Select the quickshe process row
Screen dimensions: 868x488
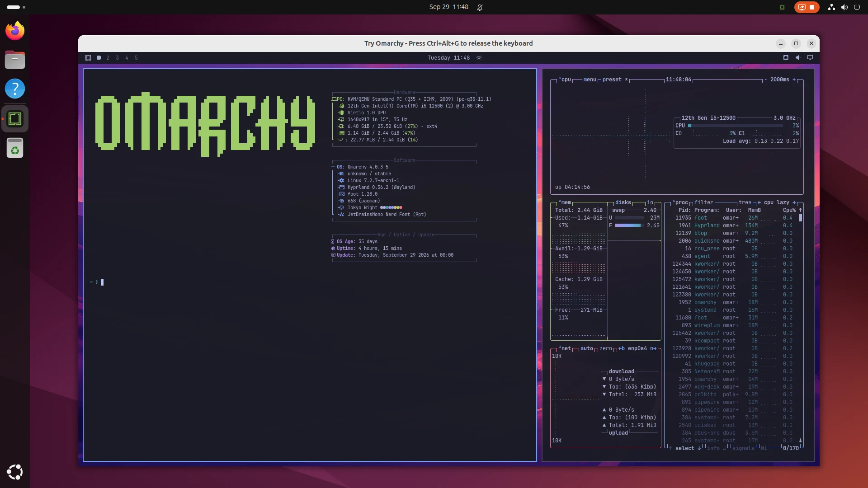click(733, 241)
